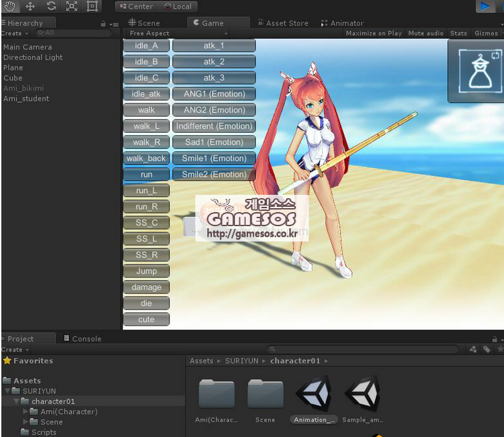Click Search by Label tag icon
This screenshot has height=437, width=504.
[x=487, y=349]
